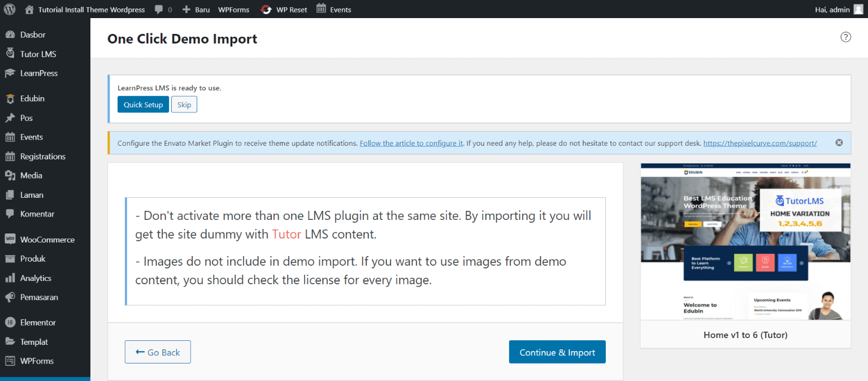Viewport: 868px width, 381px height.
Task: Click the WordPress logo icon
Action: (10, 9)
